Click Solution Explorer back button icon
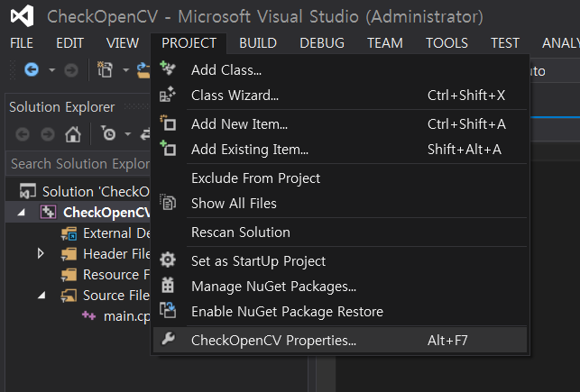The height and width of the screenshot is (392, 580). pyautogui.click(x=23, y=134)
